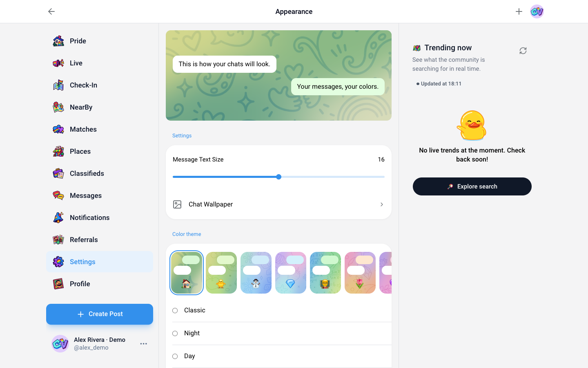Open Places in the sidebar

point(100,151)
